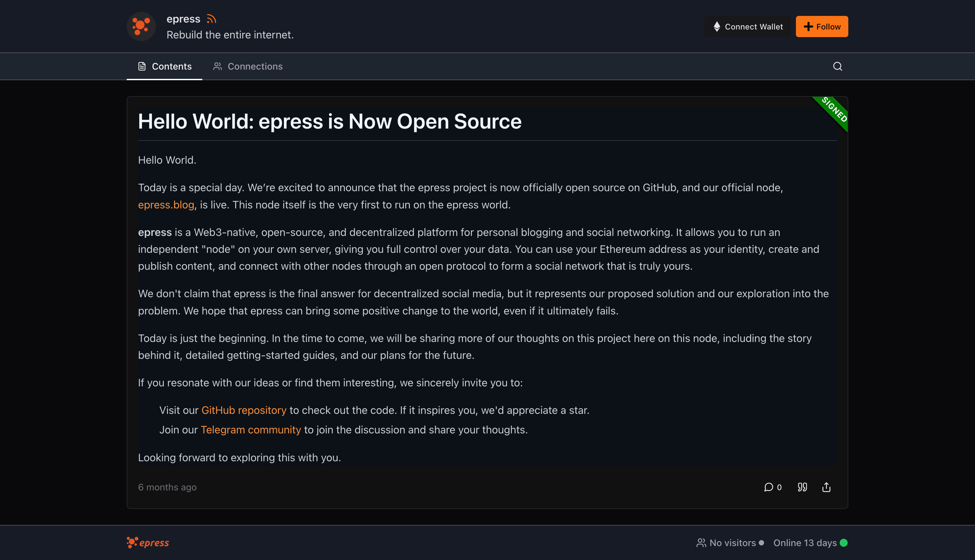Viewport: 975px width, 560px height.
Task: Quote this post using the quotation icon
Action: pos(803,487)
